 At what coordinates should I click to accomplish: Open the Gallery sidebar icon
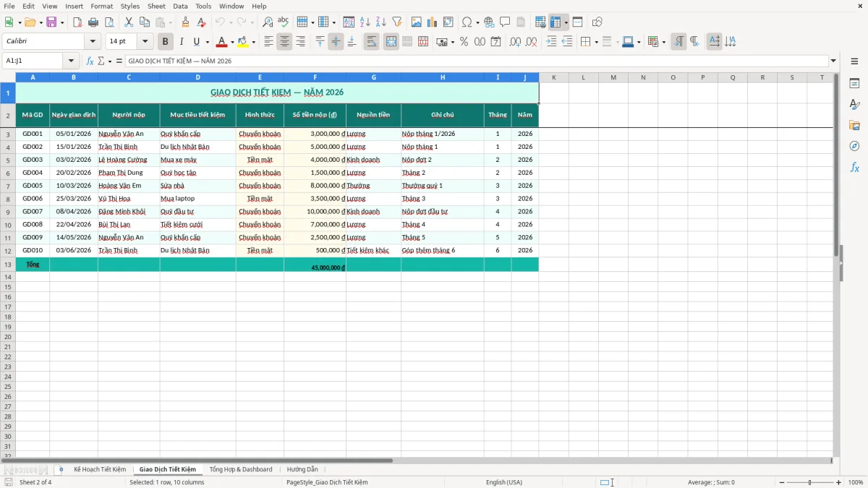pos(854,125)
